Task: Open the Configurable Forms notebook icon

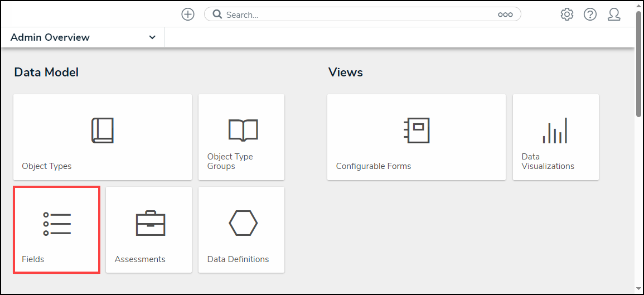Action: (417, 130)
